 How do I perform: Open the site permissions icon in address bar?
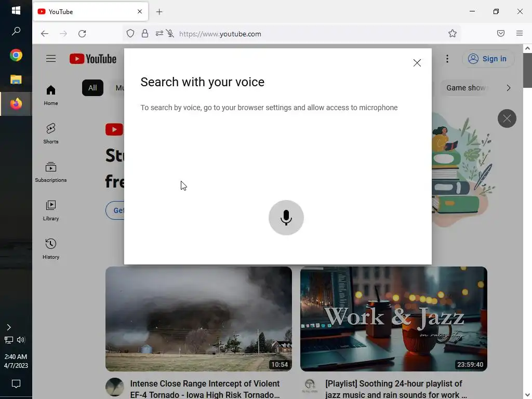click(159, 34)
